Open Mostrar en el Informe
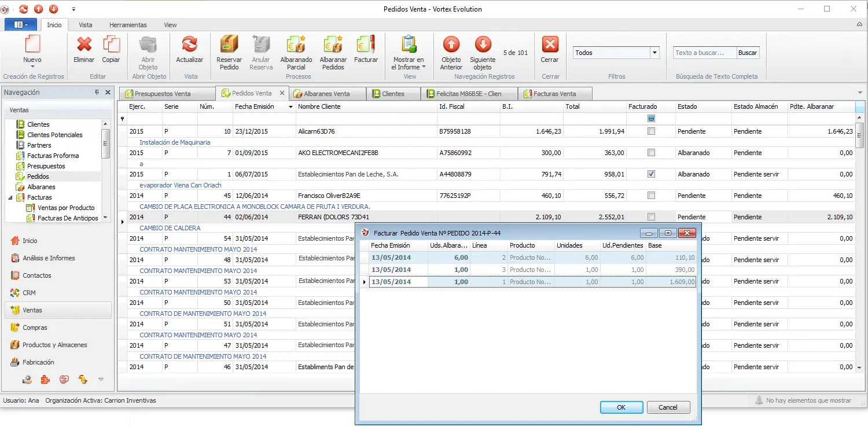 pyautogui.click(x=409, y=53)
